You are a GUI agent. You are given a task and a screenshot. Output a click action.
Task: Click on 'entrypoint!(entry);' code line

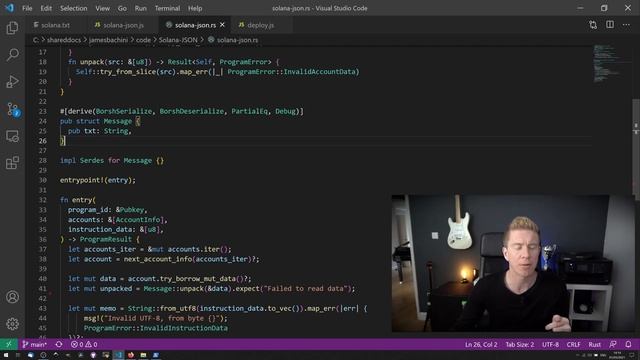coord(98,180)
